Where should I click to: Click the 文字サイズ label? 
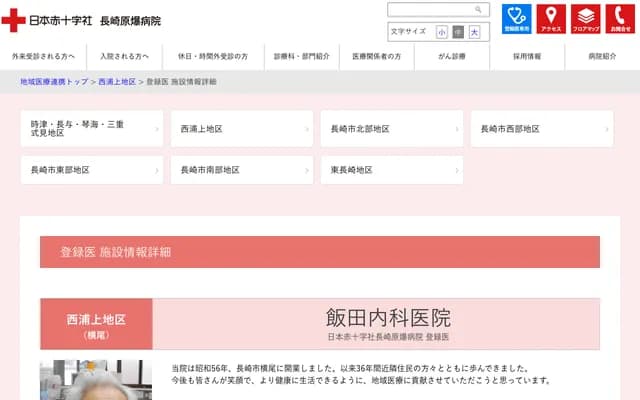408,31
